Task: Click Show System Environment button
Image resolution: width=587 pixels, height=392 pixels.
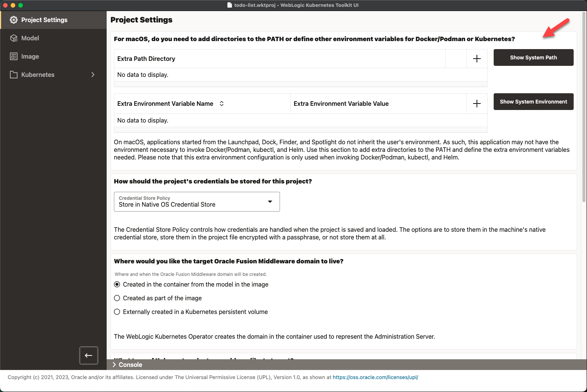Action: [x=533, y=102]
